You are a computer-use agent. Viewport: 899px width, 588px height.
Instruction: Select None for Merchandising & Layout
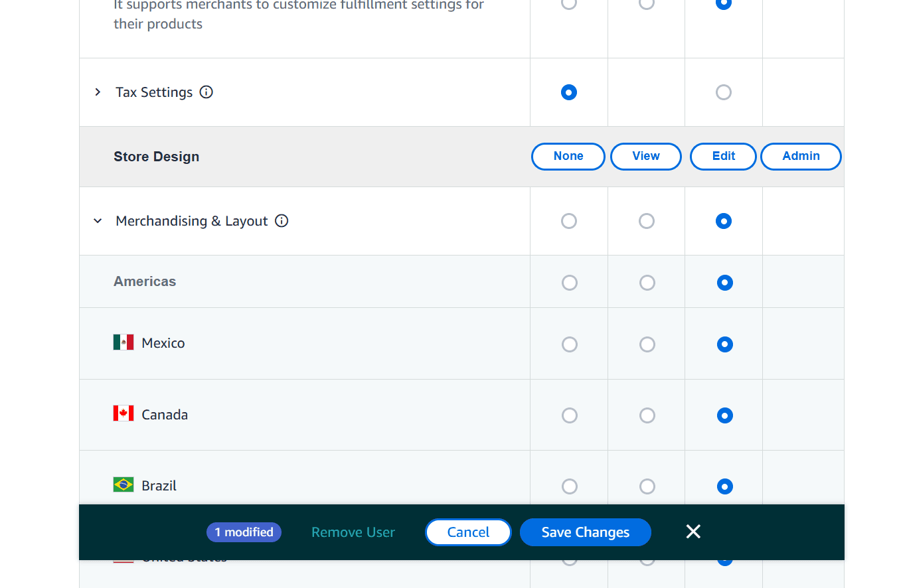click(569, 221)
